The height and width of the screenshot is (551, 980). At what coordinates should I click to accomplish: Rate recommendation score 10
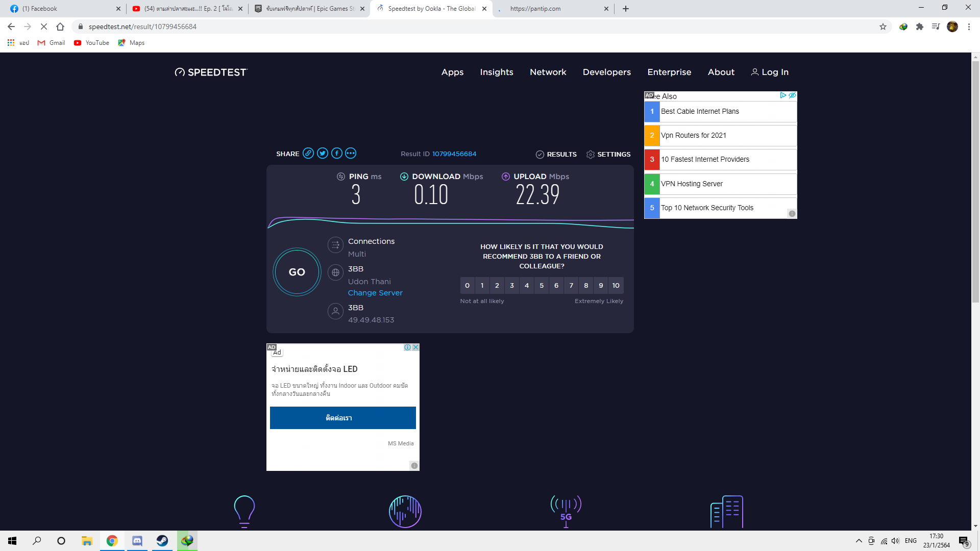pyautogui.click(x=616, y=285)
